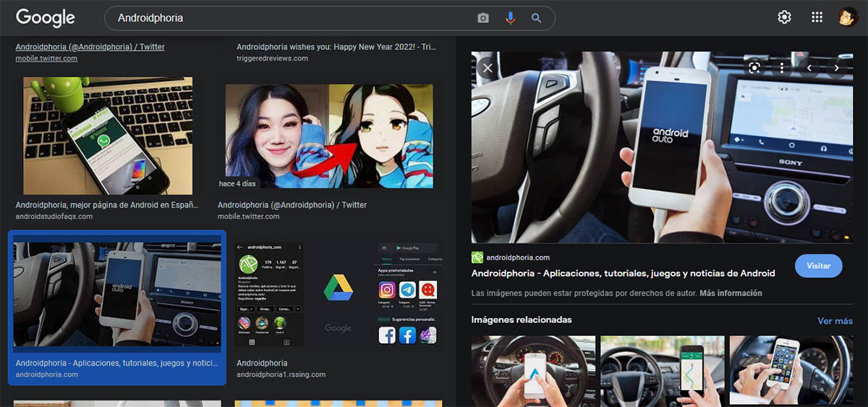Click the magnifying glass search button

pyautogui.click(x=536, y=18)
